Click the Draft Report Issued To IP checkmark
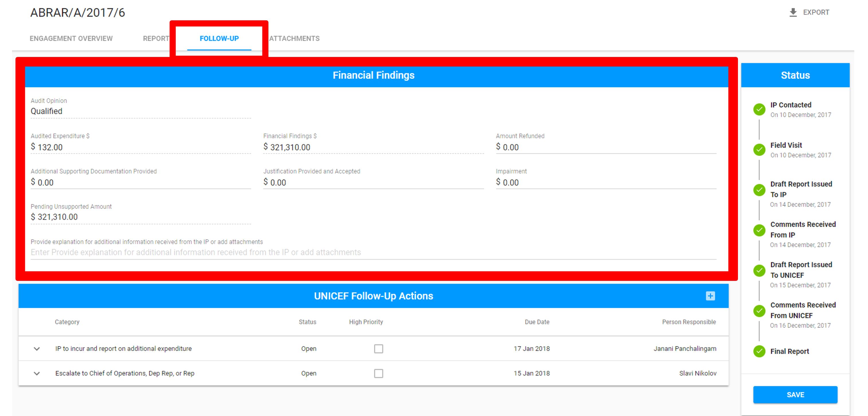This screenshot has height=416, width=868. click(x=759, y=190)
